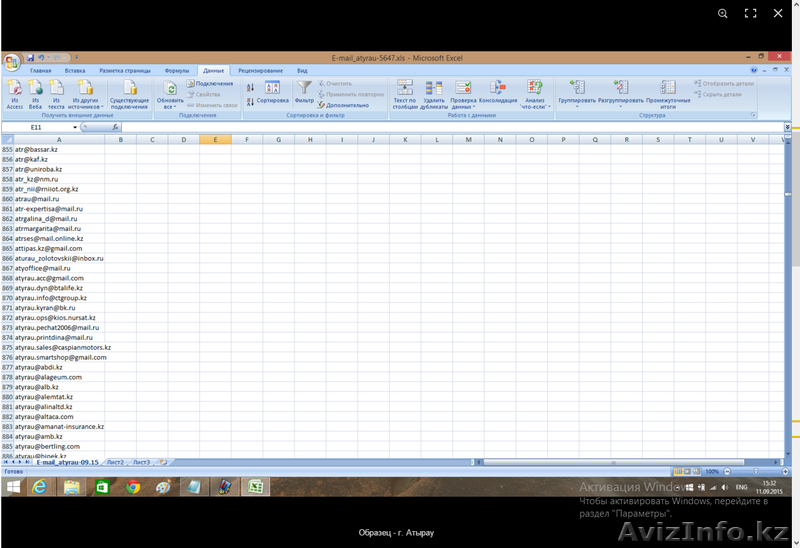
Task: Click the 'Подключения' button in the ribbon
Action: point(214,84)
